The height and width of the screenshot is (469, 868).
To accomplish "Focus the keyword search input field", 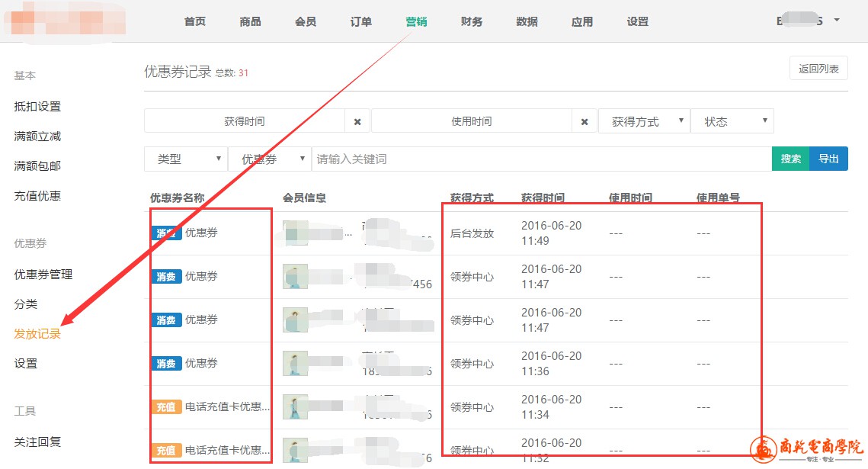I will [x=541, y=159].
